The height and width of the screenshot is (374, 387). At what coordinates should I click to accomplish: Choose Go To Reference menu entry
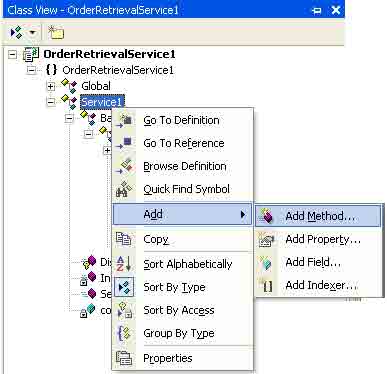click(x=183, y=143)
